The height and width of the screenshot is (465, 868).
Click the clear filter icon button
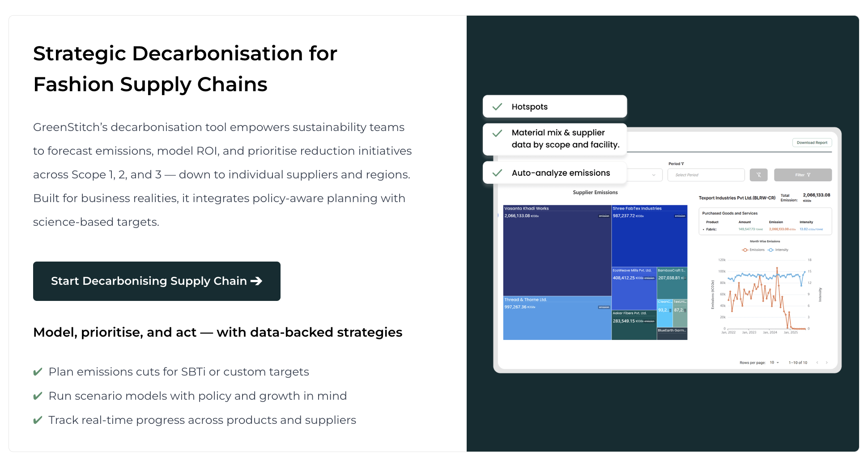click(758, 175)
